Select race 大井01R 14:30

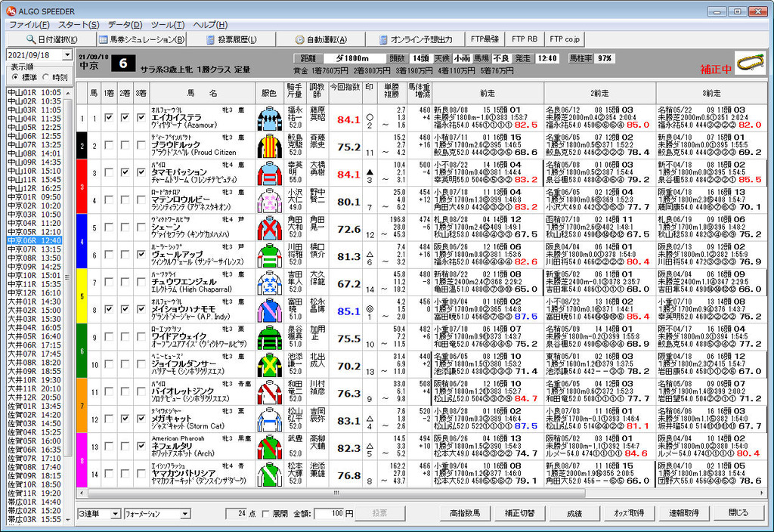click(x=34, y=302)
